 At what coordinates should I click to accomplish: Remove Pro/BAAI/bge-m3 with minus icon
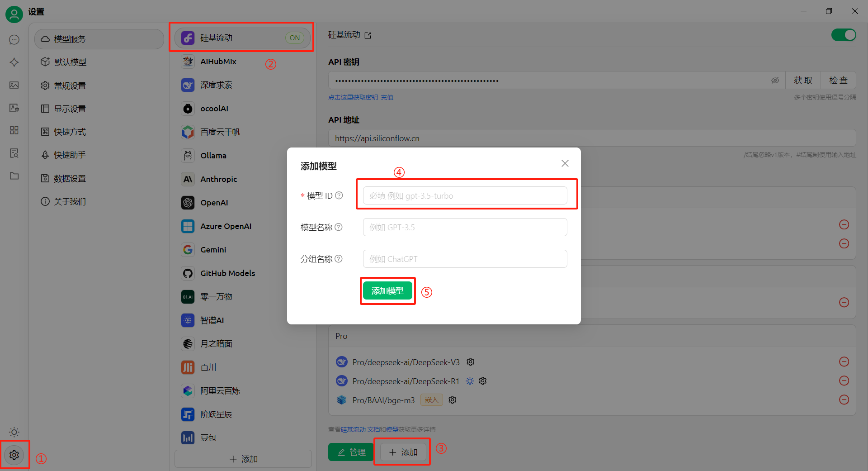tap(844, 400)
